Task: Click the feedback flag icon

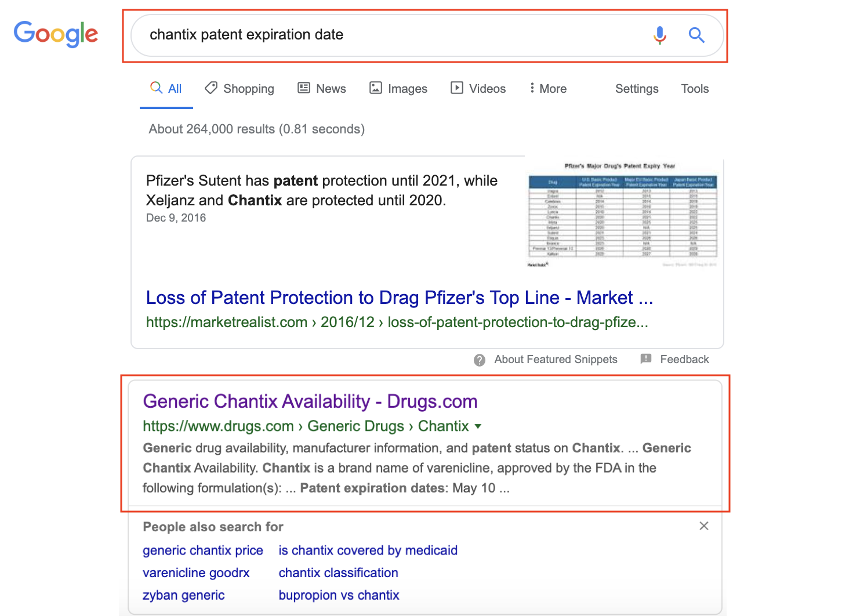Action: click(646, 359)
